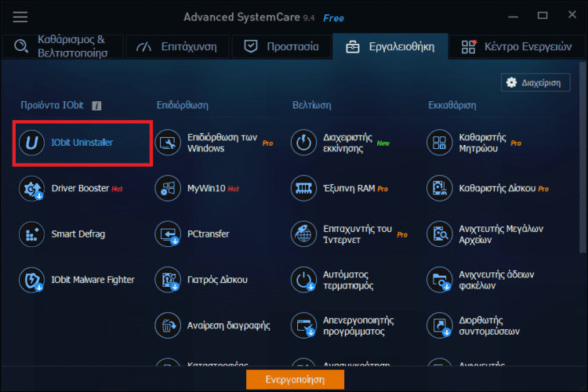588x392 pixels.
Task: Maximize the Advanced SystemCare window
Action: (x=543, y=16)
